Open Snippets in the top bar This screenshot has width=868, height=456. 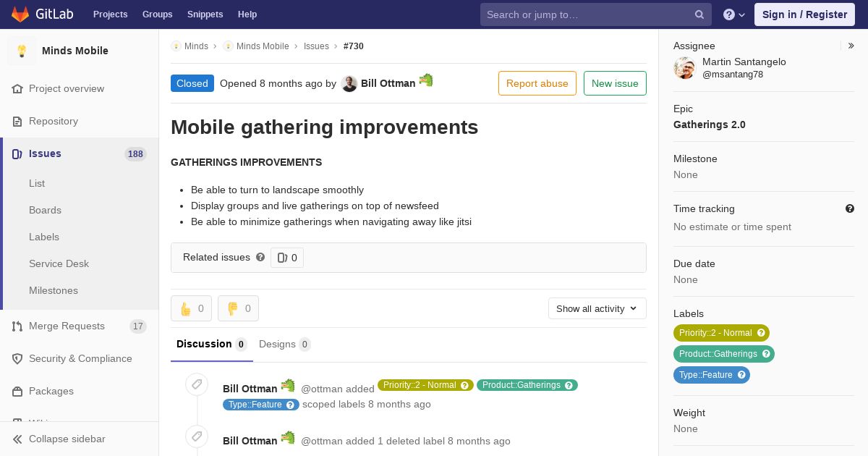tap(205, 14)
